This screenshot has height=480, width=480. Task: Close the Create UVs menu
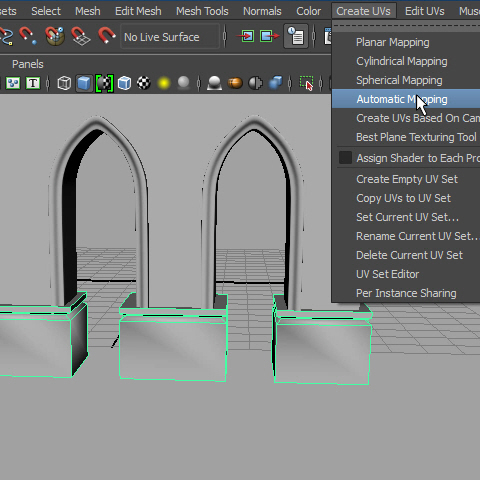[x=363, y=11]
